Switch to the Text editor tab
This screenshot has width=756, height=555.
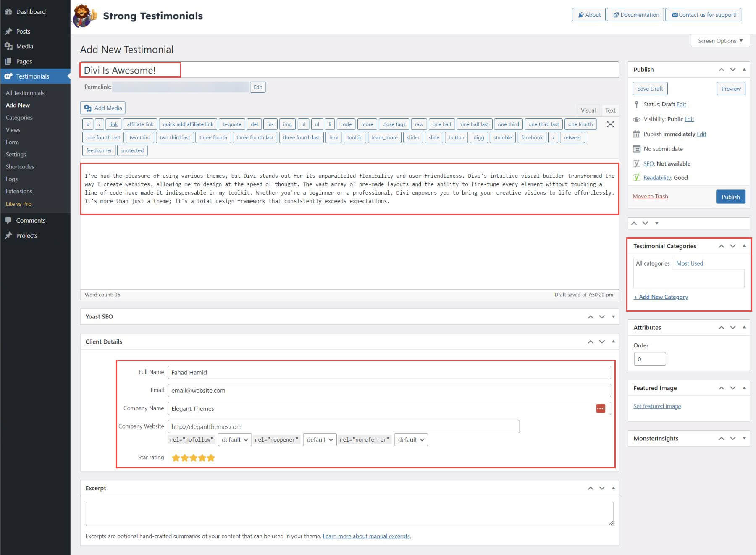tap(610, 110)
